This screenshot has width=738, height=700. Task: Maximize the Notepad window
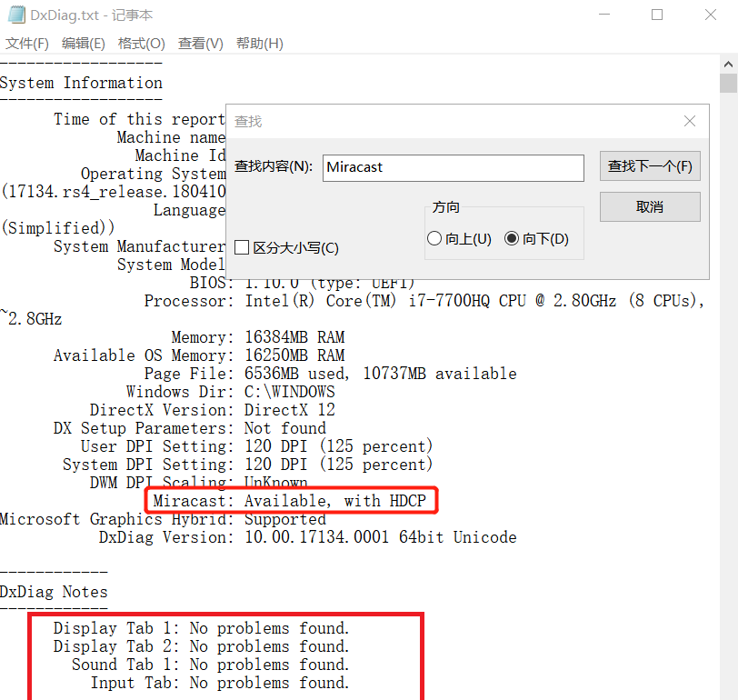[x=657, y=15]
